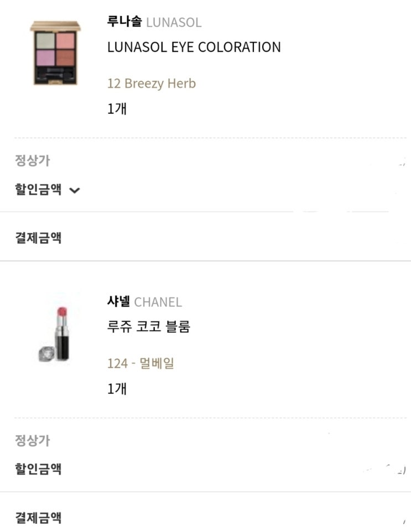The height and width of the screenshot is (532, 411).
Task: Click the green shade in the Lunasol palette
Action: coord(46,41)
